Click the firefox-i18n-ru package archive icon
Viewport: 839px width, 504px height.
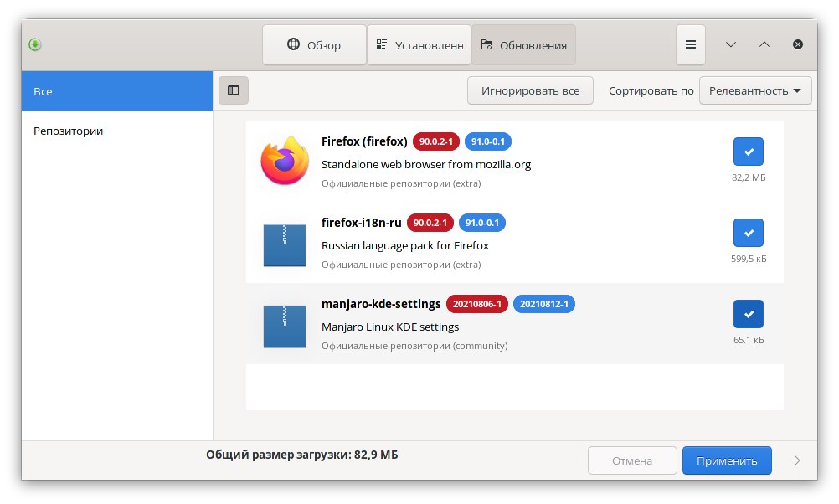coord(285,245)
